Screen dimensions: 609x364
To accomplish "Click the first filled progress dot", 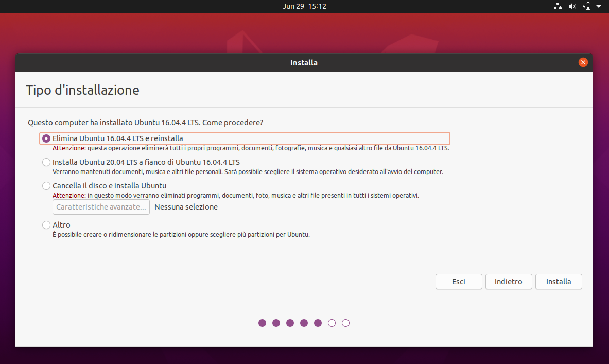I will click(x=263, y=323).
